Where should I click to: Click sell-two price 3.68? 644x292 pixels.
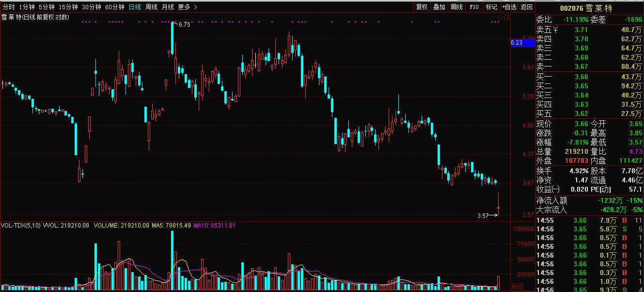point(581,57)
